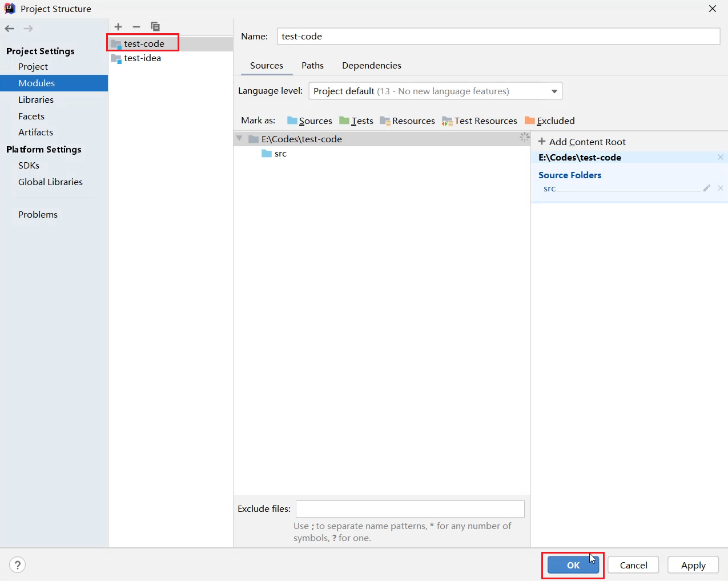The image size is (728, 581).
Task: Click the back navigation arrow
Action: click(10, 29)
